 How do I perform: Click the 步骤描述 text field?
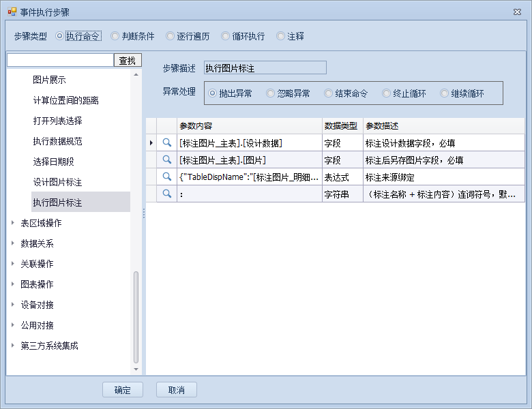(x=265, y=67)
